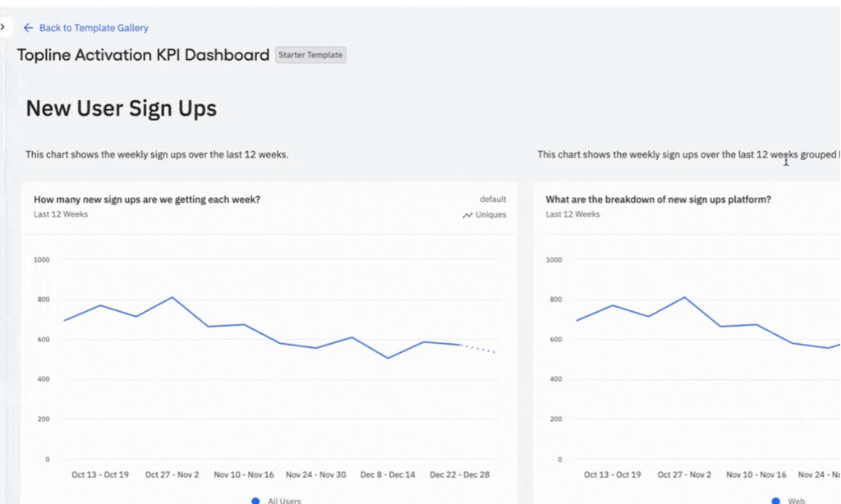Expand the collapsed sidebar chevron

point(2,27)
